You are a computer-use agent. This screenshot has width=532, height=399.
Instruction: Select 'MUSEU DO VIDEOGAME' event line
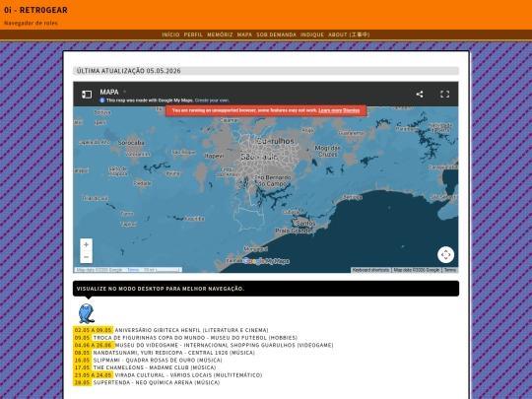point(225,345)
